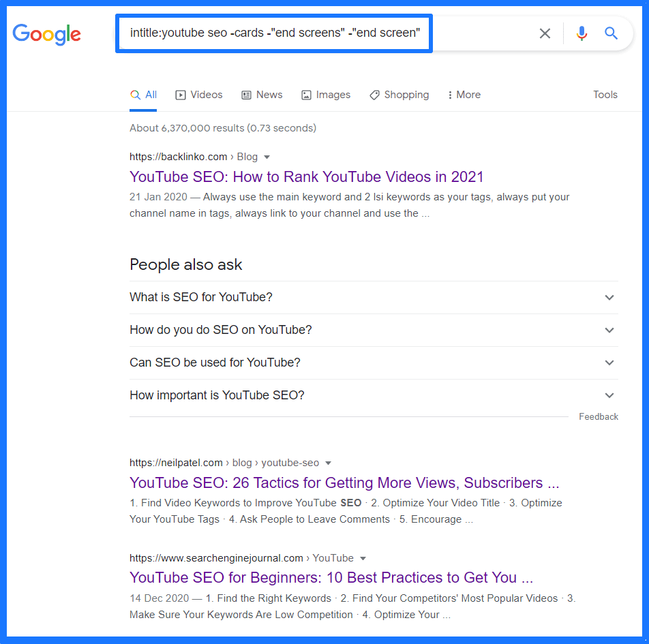Click the three-dot icon beside More
The height and width of the screenshot is (644, 649).
pyautogui.click(x=450, y=95)
